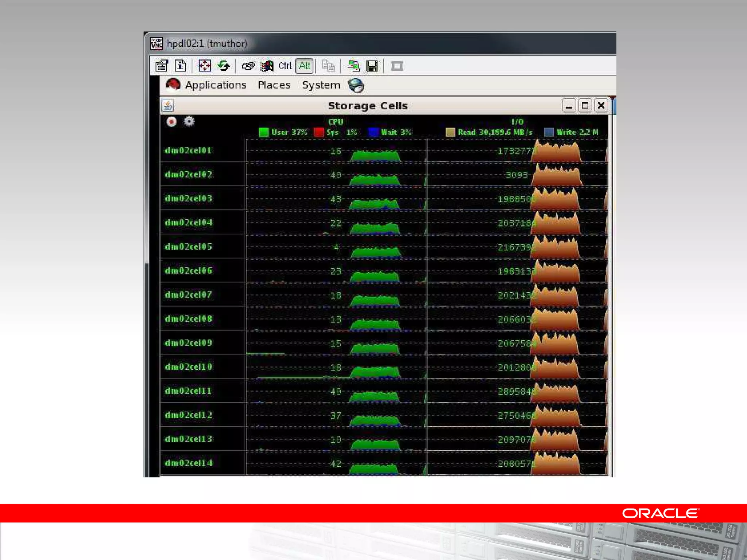This screenshot has height=560, width=747.
Task: Refresh the VNC screen
Action: coord(223,66)
